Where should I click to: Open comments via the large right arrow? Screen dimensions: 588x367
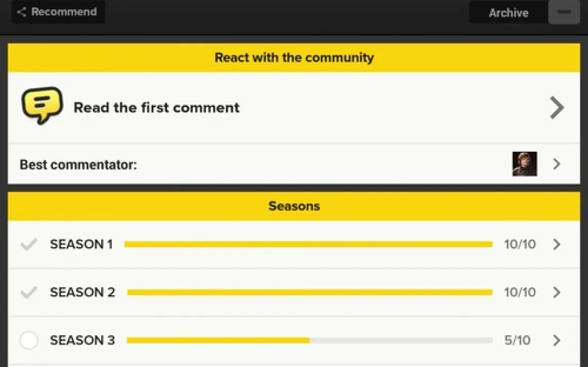pos(557,108)
